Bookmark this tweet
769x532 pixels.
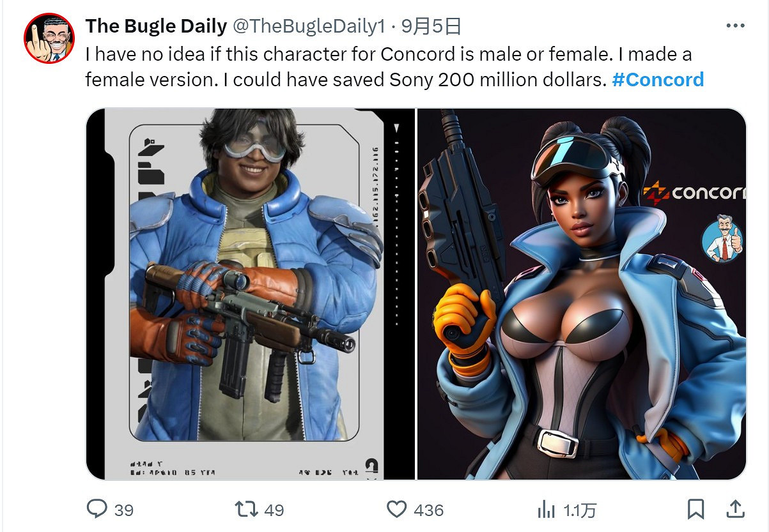coord(695,509)
